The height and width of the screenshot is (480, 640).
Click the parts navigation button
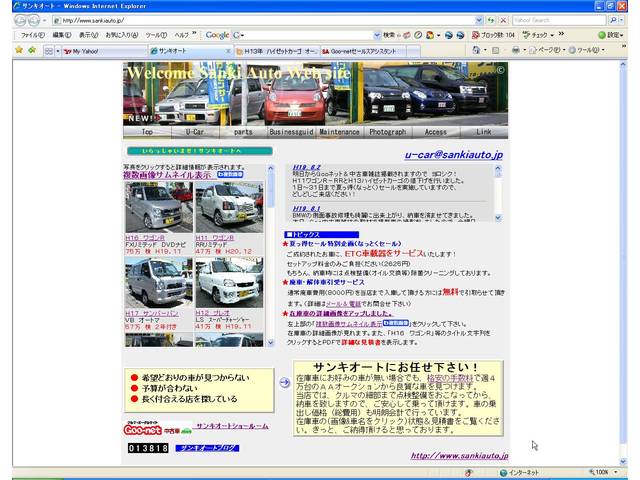pos(243,132)
